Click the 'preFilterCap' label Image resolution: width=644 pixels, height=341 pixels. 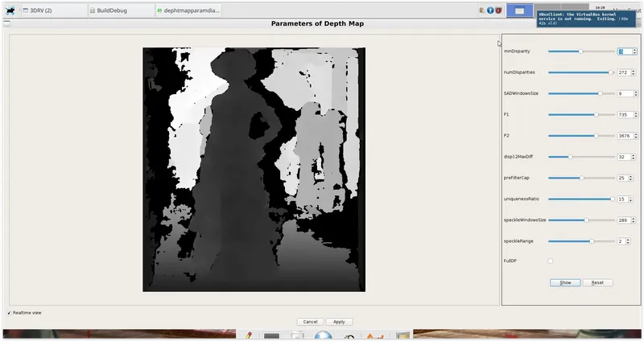(x=516, y=178)
